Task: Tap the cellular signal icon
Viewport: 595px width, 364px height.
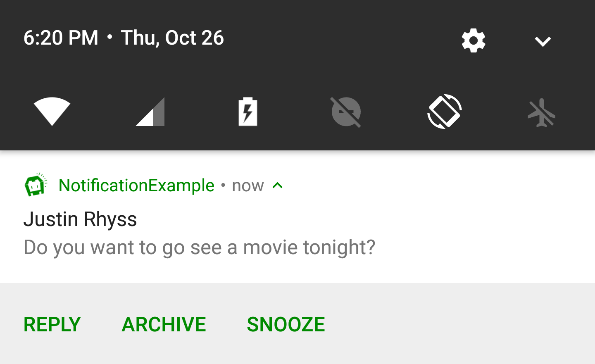Action: [150, 112]
